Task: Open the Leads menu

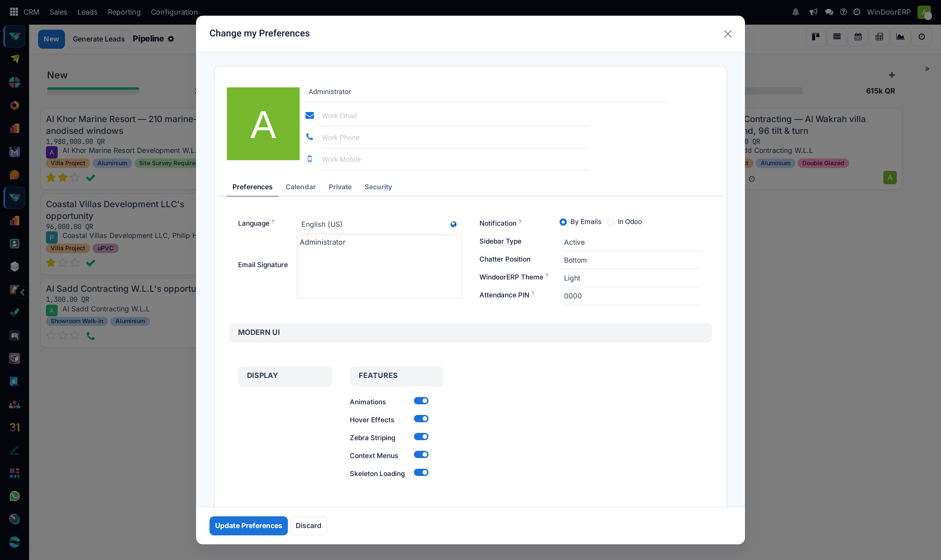Action: 87,12
